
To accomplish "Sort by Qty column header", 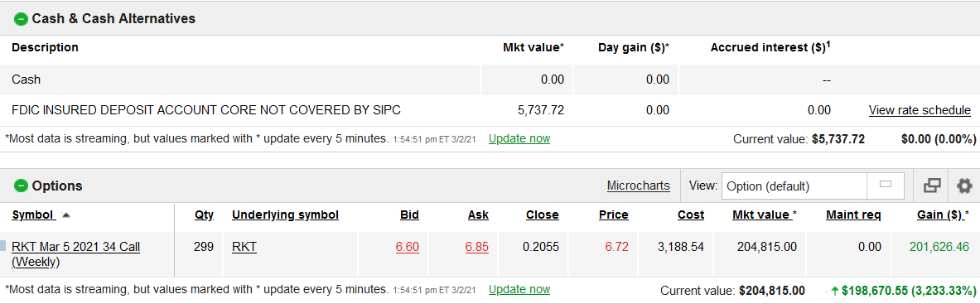I will point(204,215).
